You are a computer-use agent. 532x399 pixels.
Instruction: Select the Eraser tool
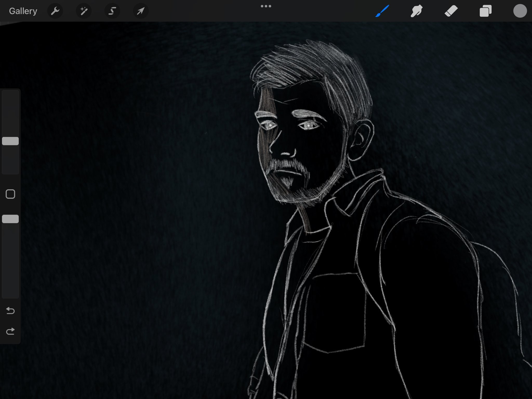pos(451,11)
